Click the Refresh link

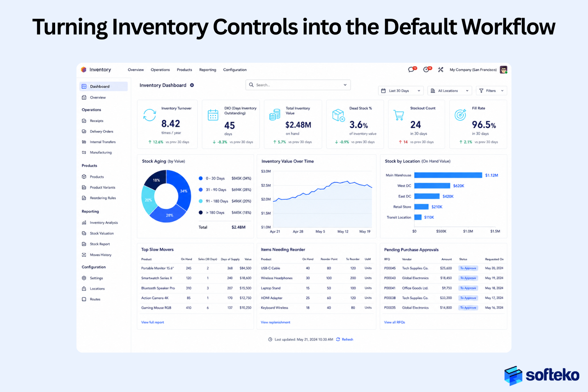click(x=348, y=340)
